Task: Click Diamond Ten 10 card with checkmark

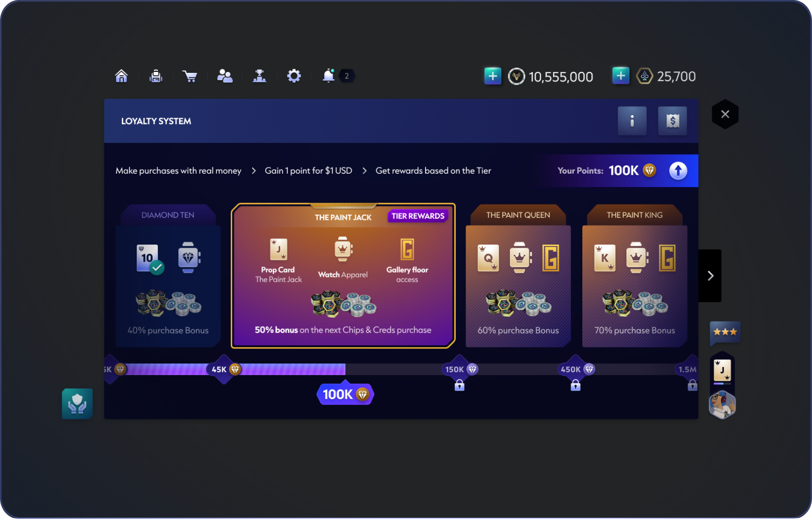Action: (x=150, y=258)
